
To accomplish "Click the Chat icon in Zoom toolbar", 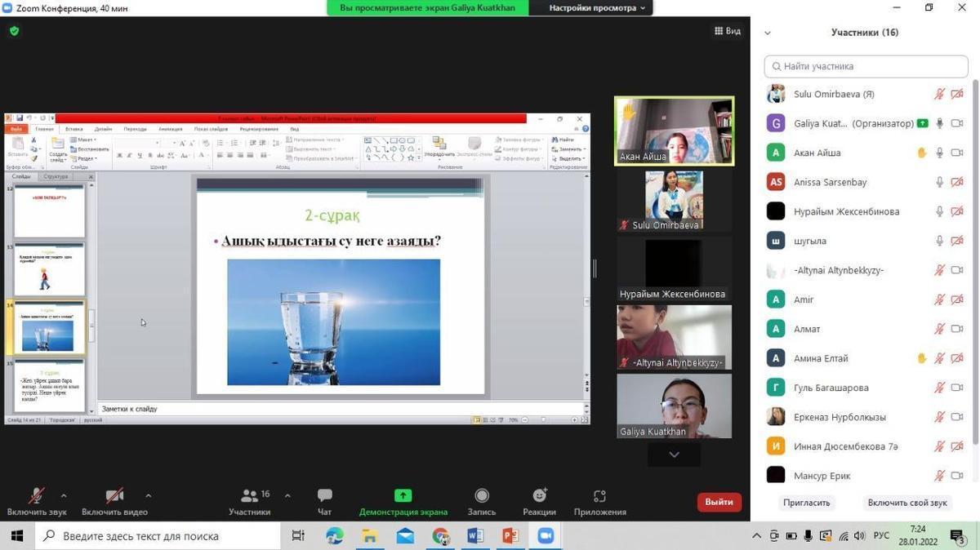I will coord(324,496).
